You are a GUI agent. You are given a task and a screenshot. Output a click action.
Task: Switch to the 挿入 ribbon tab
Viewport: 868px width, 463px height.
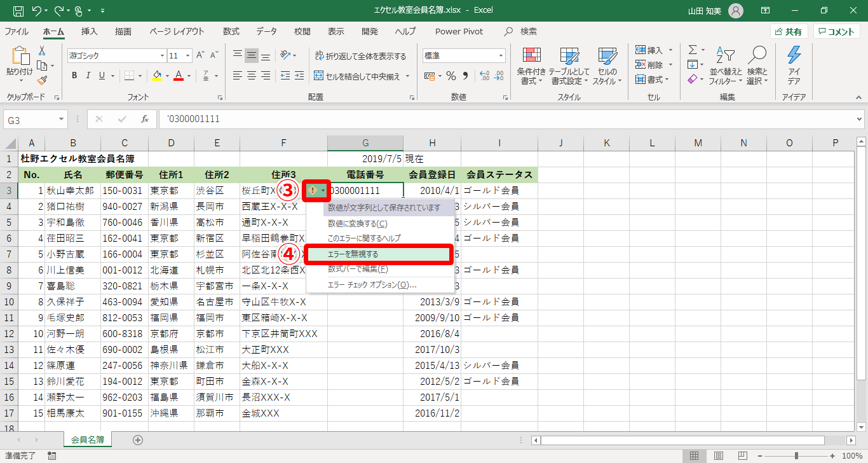90,31
